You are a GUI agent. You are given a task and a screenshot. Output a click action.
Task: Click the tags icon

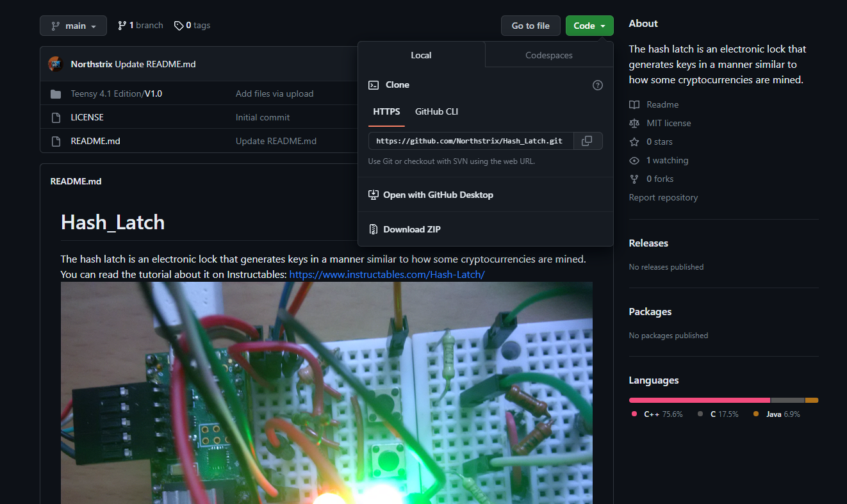(179, 26)
